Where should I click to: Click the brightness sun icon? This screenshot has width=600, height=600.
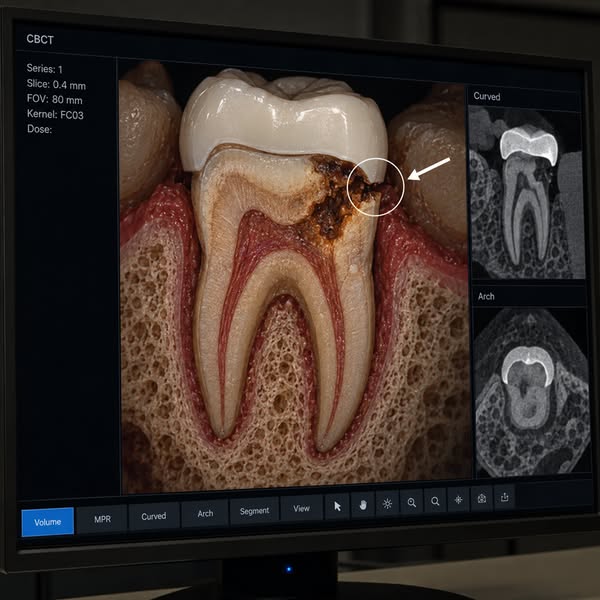pos(387,504)
